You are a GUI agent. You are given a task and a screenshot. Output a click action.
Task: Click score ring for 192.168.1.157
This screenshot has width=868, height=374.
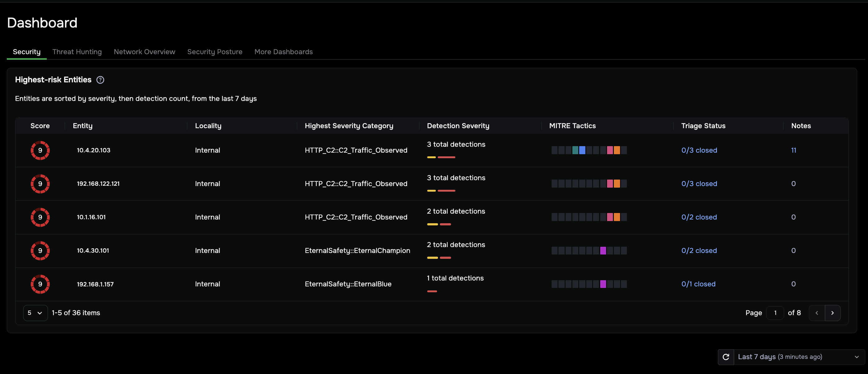click(x=40, y=284)
